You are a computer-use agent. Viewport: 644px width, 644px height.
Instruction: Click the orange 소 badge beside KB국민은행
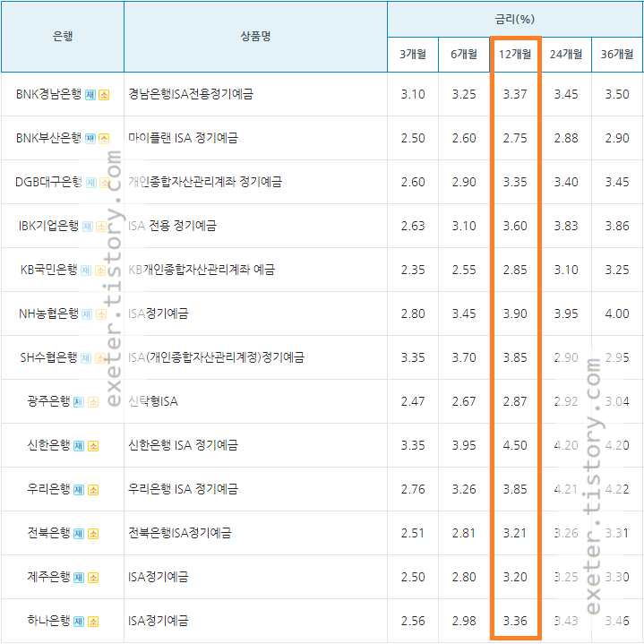100,270
